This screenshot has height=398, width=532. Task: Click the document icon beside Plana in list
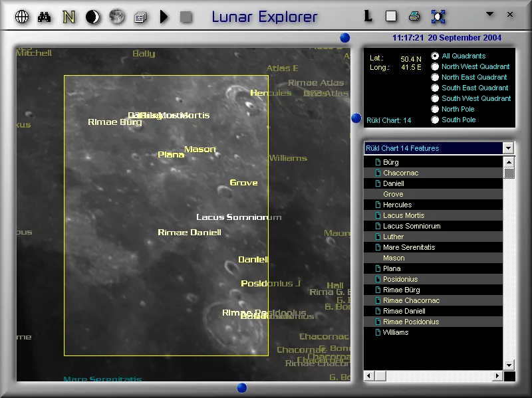[378, 268]
